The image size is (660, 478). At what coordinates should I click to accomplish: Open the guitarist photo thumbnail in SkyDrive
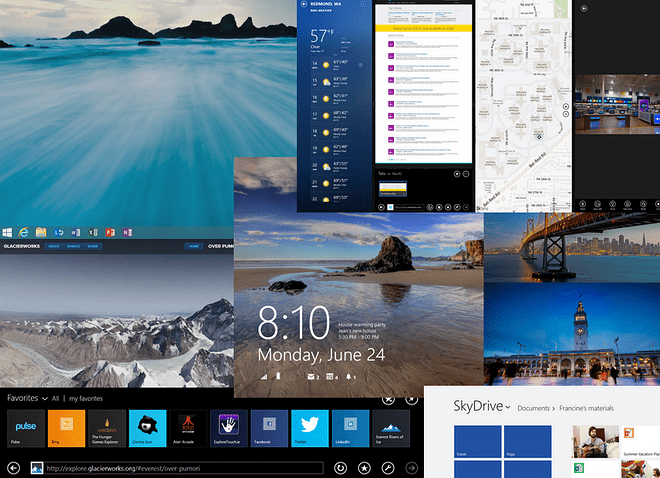(x=595, y=441)
